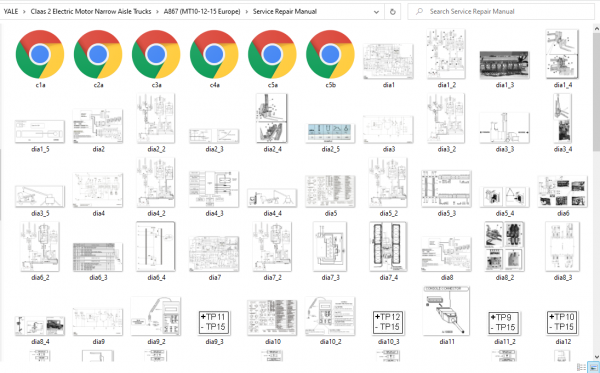
Task: Select the dia1_3 photo thumbnail
Action: [x=504, y=65]
